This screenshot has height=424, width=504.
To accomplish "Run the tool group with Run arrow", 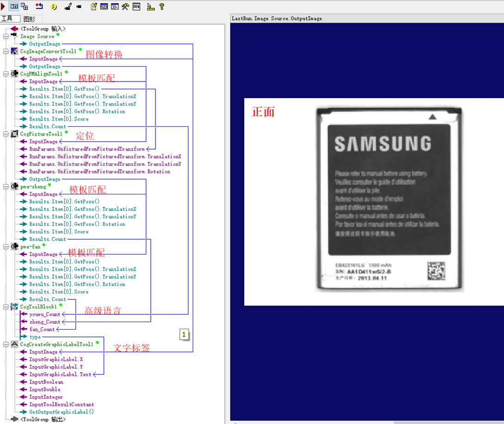I will pyautogui.click(x=3, y=6).
